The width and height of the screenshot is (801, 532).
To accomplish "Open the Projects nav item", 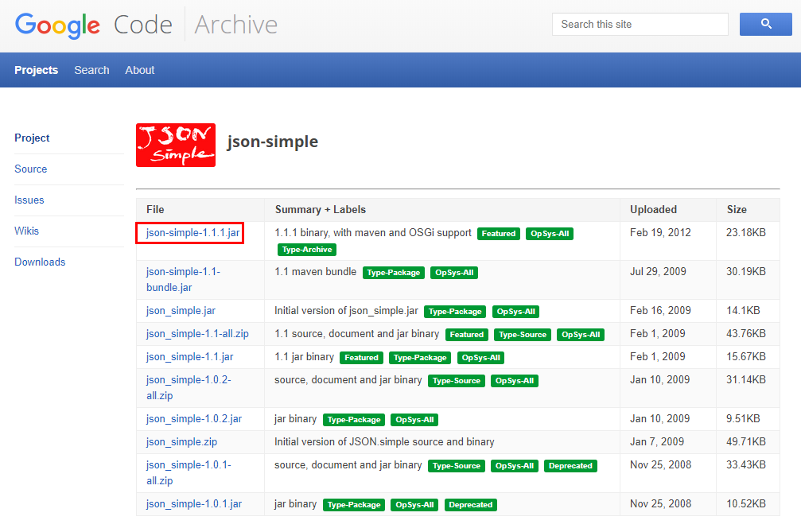I will click(37, 70).
